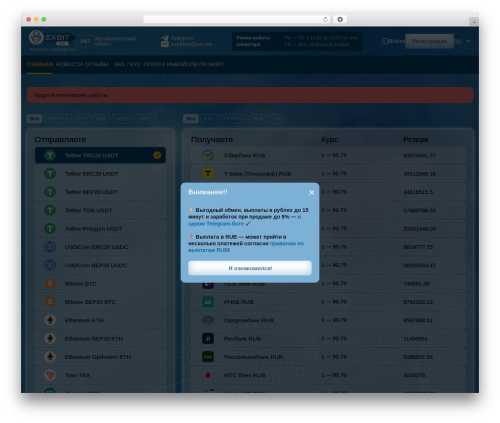Select Tether ERC20 USDT text

[92, 174]
